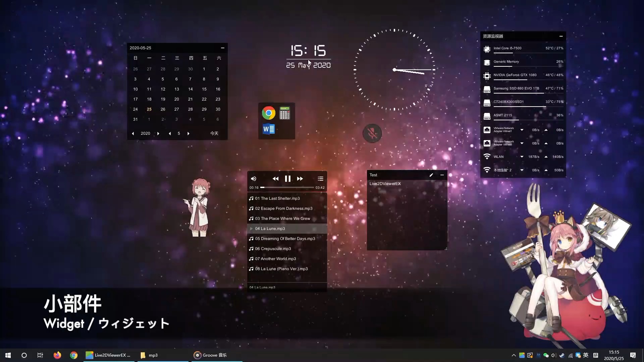Seek in the song progress bar
Screen dimensions: 644x362
coord(287,187)
